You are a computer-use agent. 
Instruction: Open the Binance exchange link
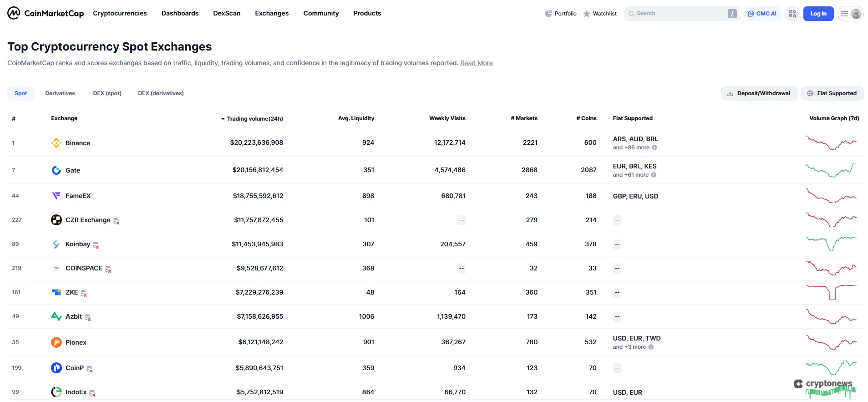click(x=78, y=143)
